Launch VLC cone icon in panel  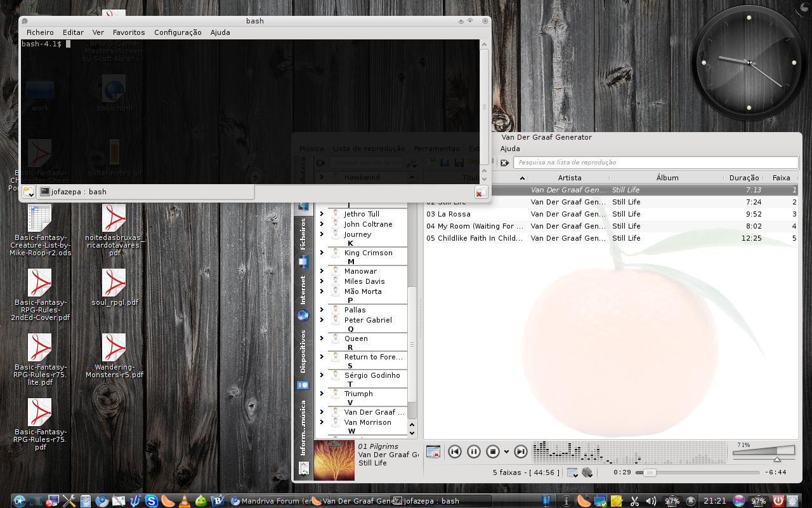tap(185, 501)
